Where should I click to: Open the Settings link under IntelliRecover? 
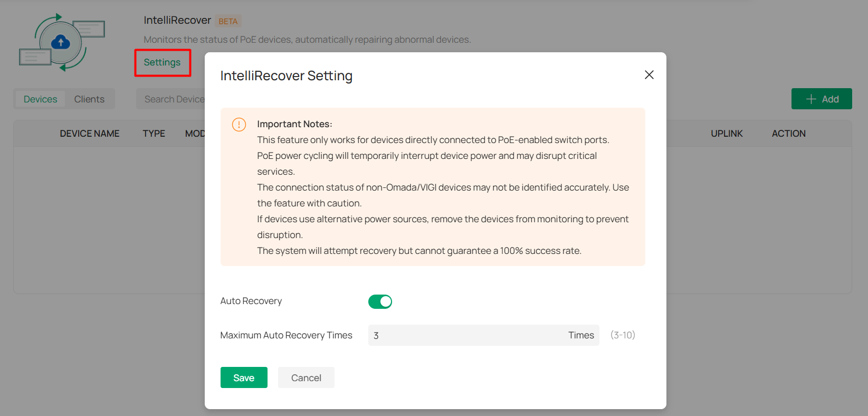pos(162,62)
